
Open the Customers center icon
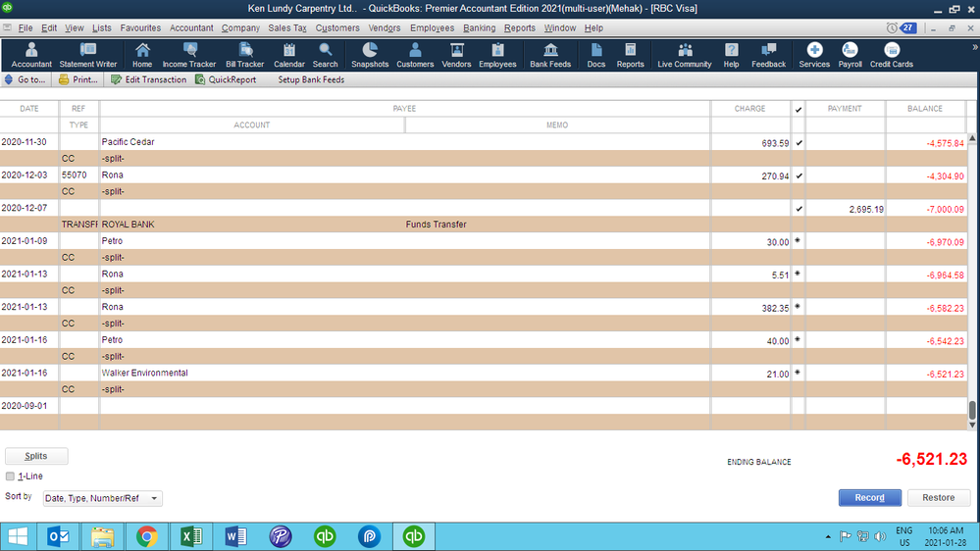(415, 55)
